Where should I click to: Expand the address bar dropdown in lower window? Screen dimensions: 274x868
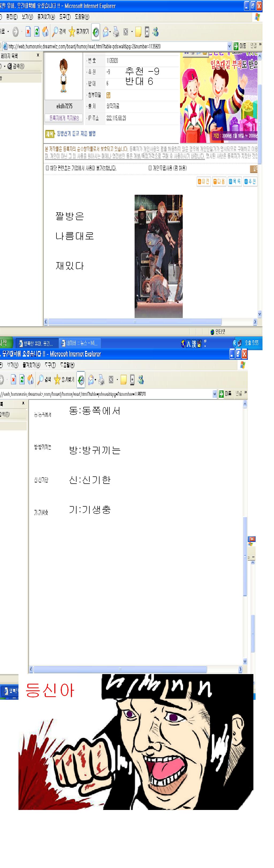(x=215, y=393)
